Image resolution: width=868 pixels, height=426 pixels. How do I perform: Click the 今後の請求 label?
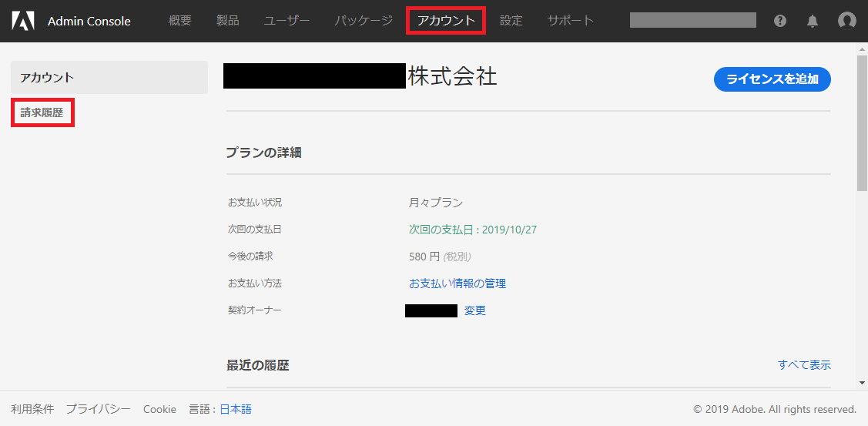pyautogui.click(x=250, y=256)
